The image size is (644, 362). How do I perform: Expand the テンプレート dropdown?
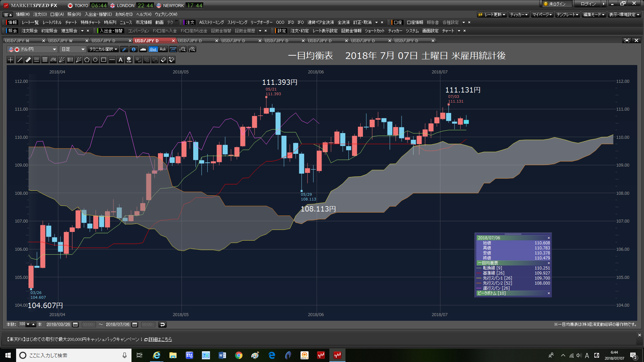(568, 15)
